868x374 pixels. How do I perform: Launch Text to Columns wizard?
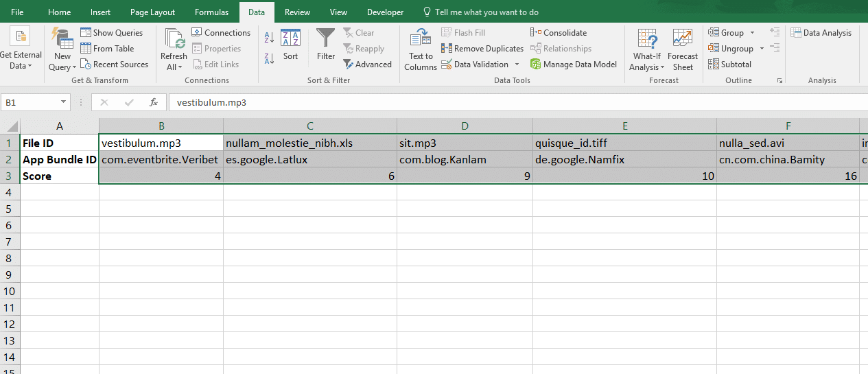click(x=420, y=49)
